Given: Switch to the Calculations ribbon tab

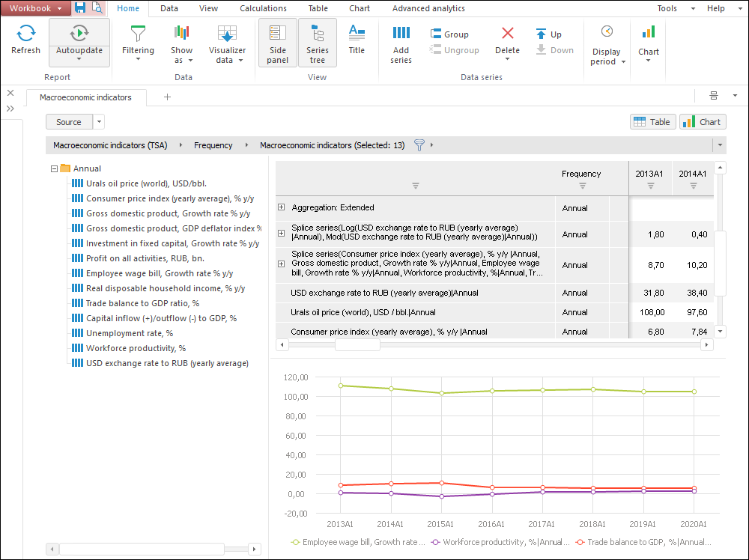Looking at the screenshot, I should [x=263, y=8].
